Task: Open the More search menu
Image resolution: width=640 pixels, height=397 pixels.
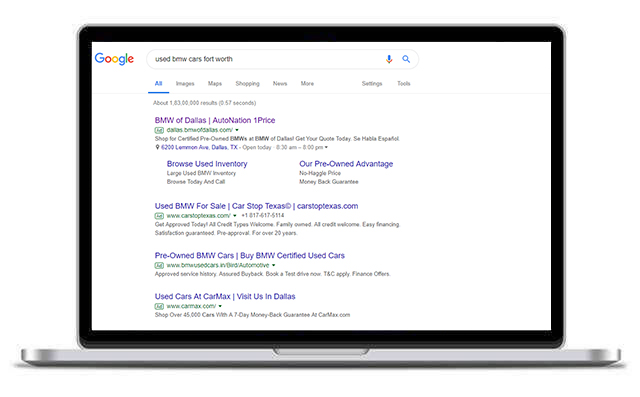Action: 307,84
